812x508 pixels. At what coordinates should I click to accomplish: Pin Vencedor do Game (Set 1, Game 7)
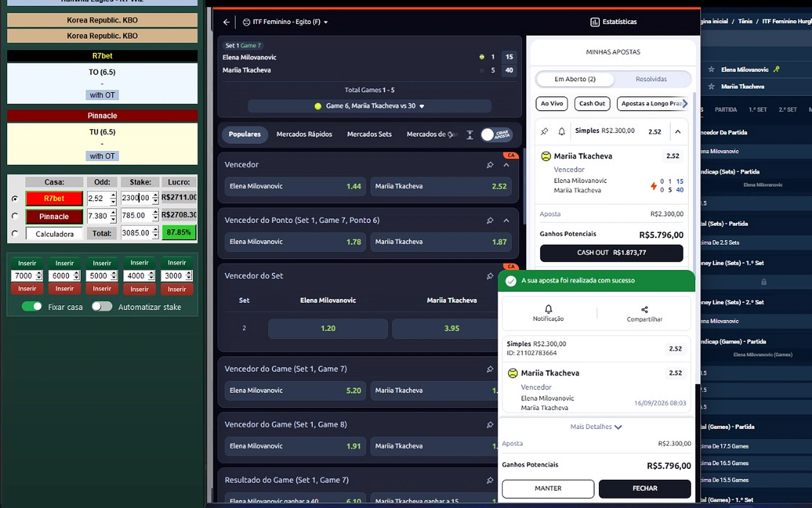click(x=490, y=369)
